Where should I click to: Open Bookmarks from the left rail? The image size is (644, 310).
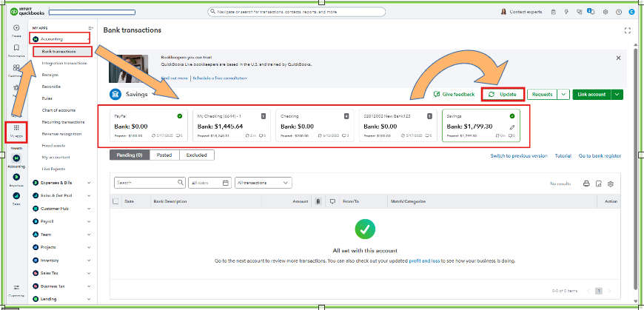[x=16, y=48]
